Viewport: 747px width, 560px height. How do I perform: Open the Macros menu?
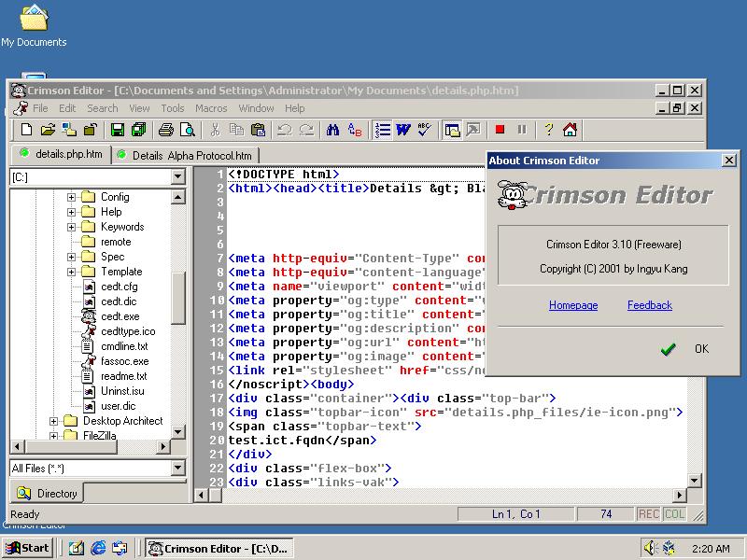(211, 108)
